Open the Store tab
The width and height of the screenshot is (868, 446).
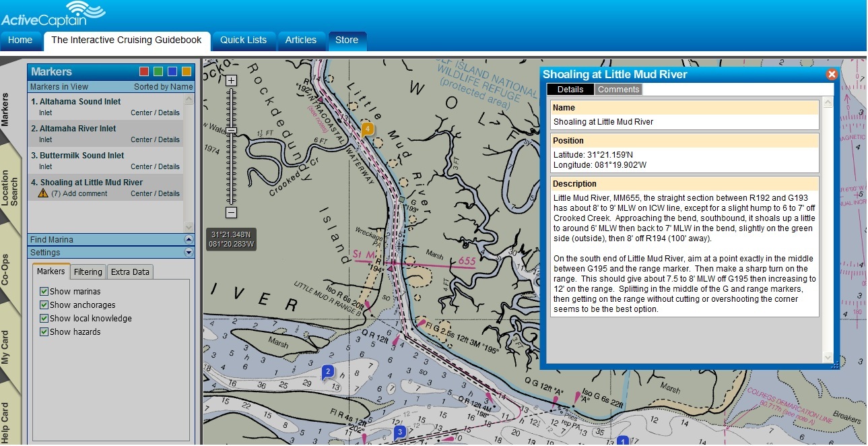347,40
